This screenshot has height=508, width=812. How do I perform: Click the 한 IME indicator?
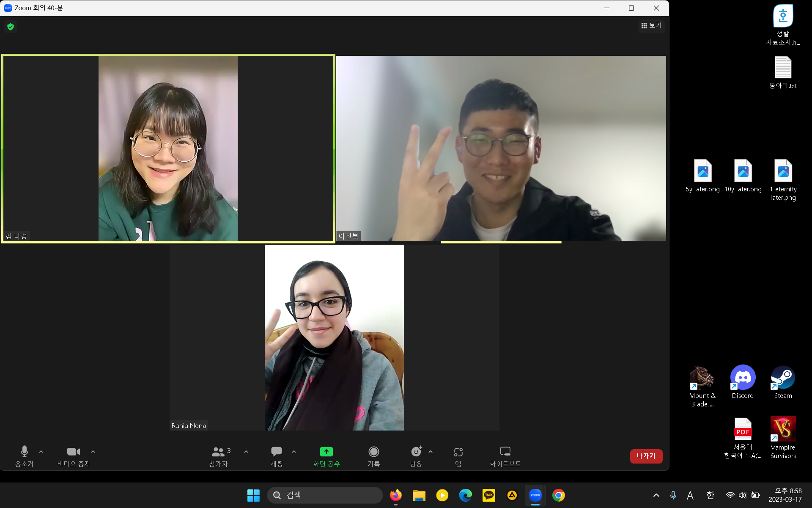pos(710,495)
